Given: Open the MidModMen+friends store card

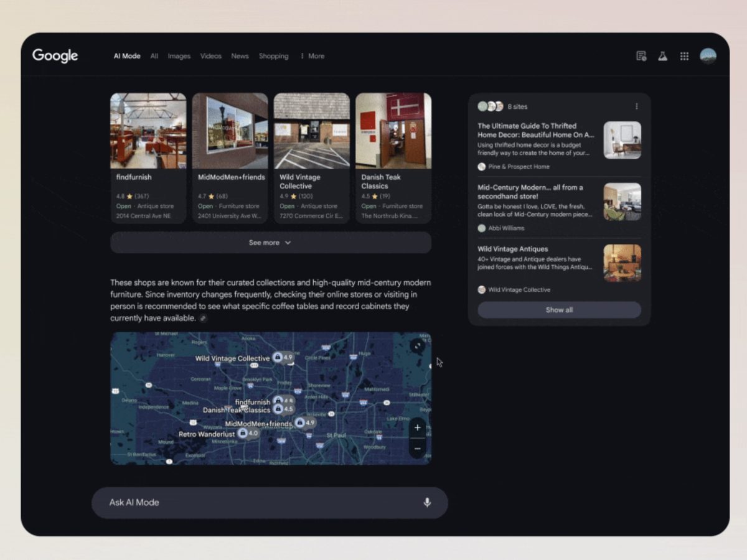Looking at the screenshot, I should [230, 158].
